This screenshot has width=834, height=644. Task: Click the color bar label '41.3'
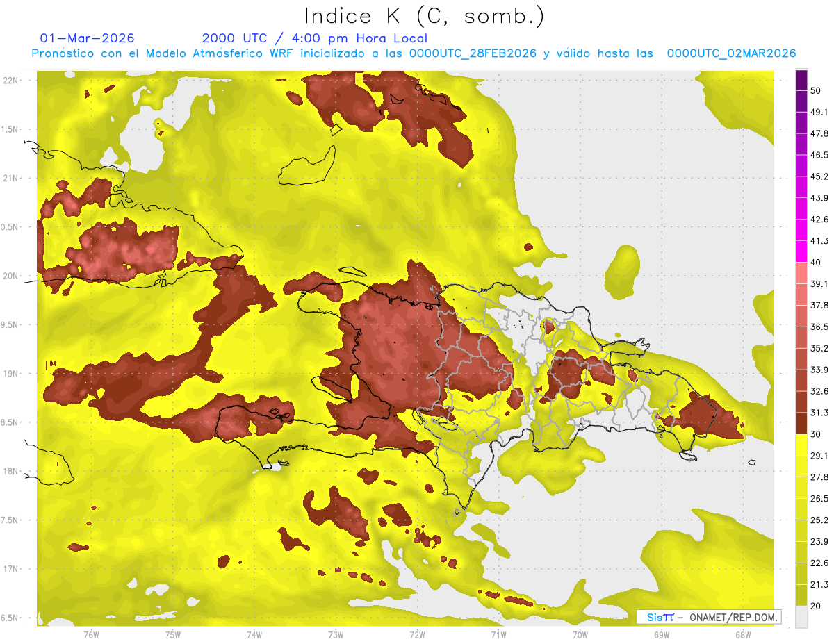tap(819, 241)
